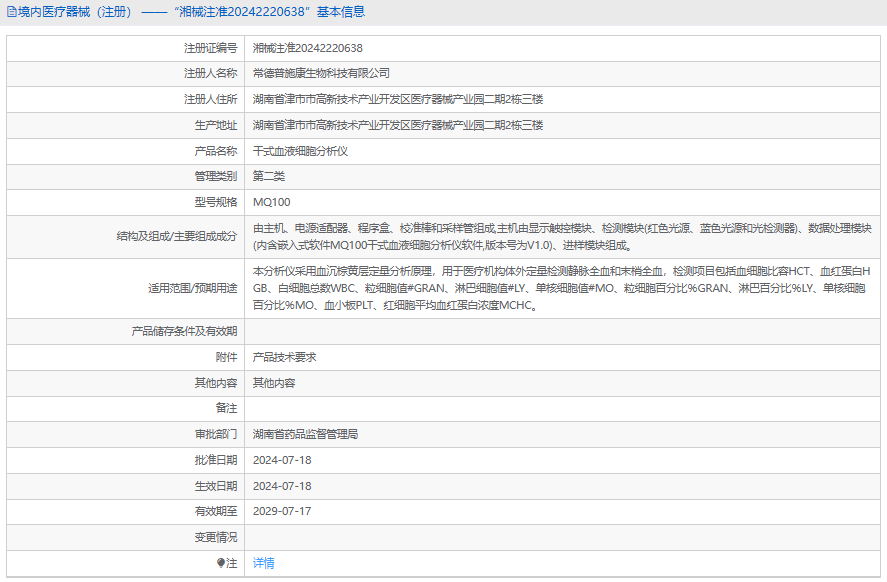Click the 型号规格 label

point(216,202)
